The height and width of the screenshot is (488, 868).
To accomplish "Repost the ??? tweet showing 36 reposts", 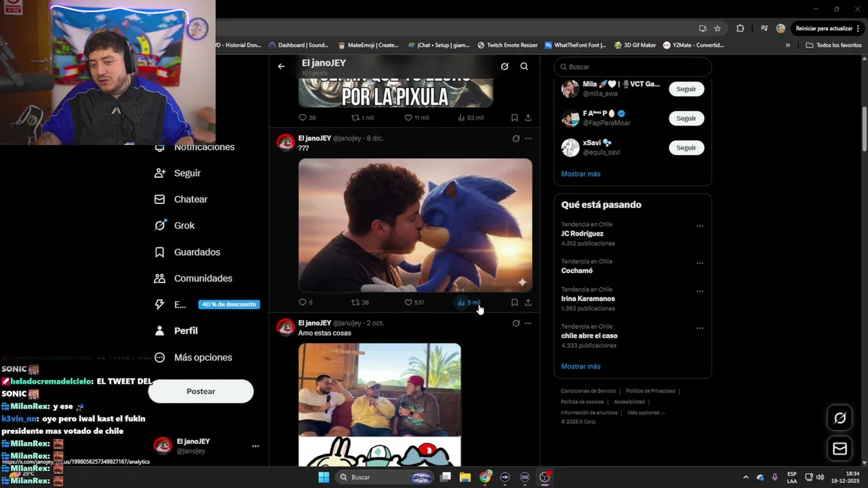I will 360,302.
